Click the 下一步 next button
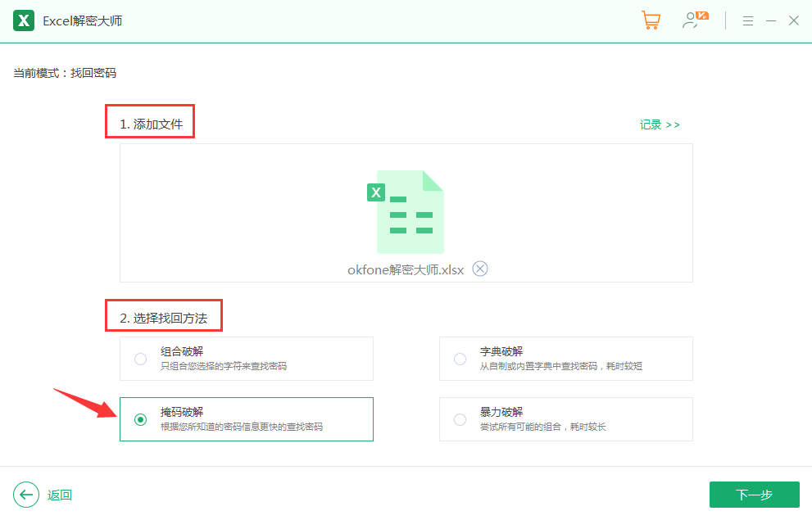This screenshot has width=812, height=520. pos(755,495)
